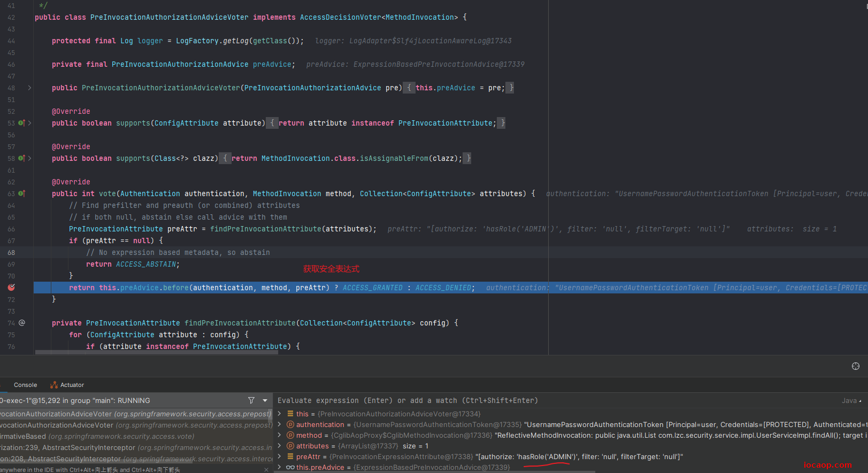Click the 'this' variable field icon
This screenshot has width=868, height=473.
[290, 414]
